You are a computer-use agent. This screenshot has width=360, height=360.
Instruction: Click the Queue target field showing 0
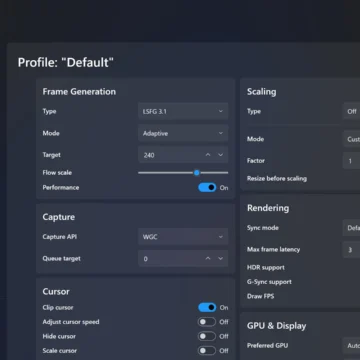pyautogui.click(x=183, y=259)
